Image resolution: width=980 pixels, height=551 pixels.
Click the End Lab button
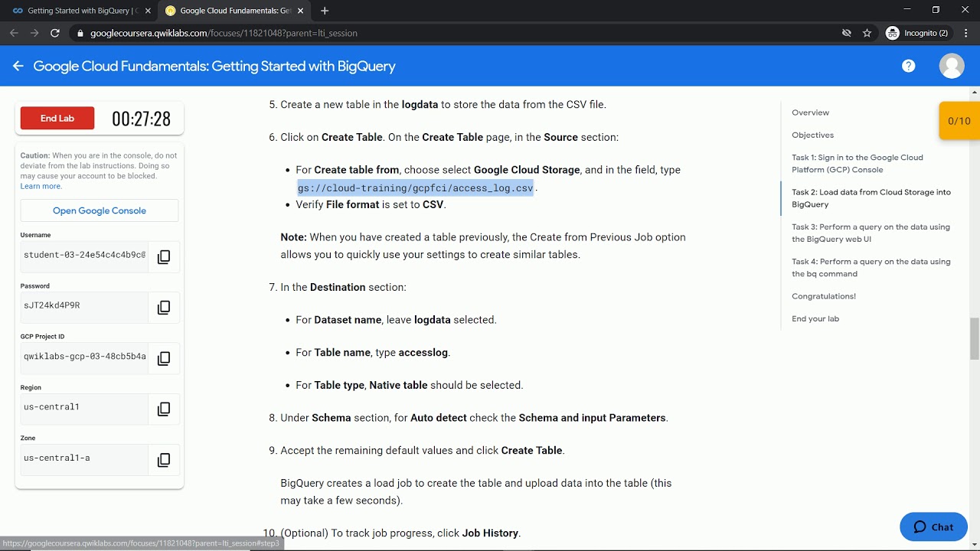tap(57, 118)
